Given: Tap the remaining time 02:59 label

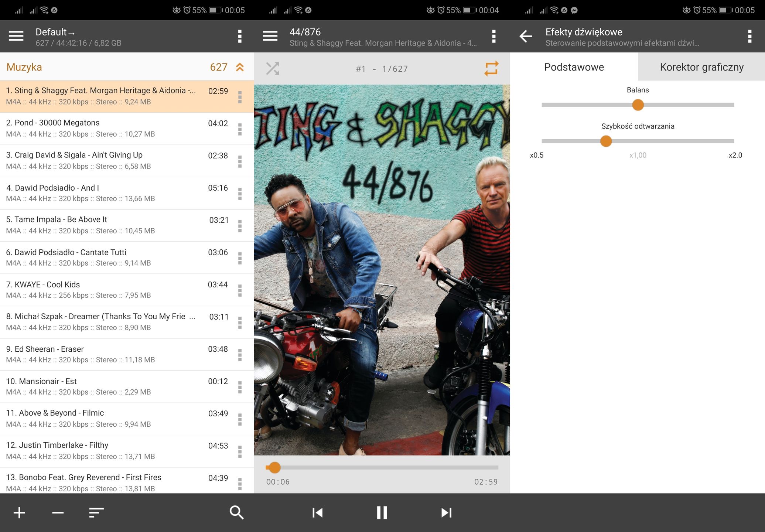Looking at the screenshot, I should 486,482.
